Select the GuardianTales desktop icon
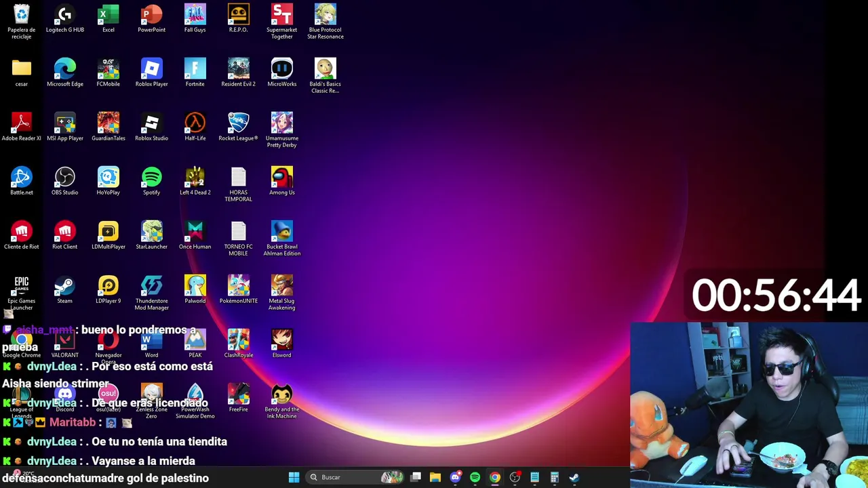Screen dimensions: 868x488 click(108, 127)
